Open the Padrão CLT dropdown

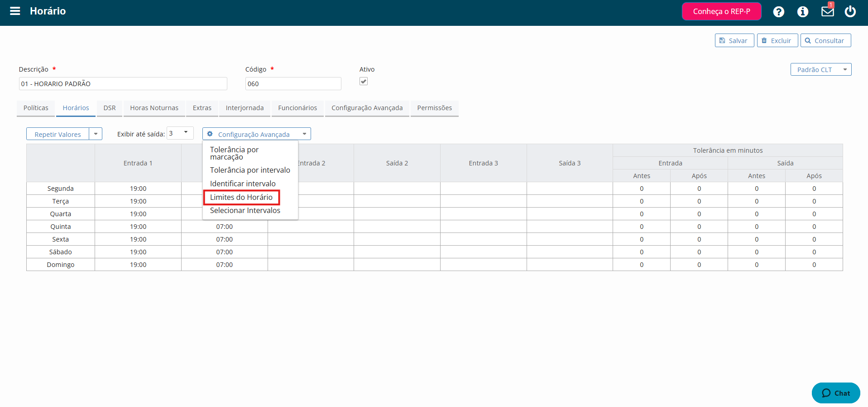pos(820,69)
